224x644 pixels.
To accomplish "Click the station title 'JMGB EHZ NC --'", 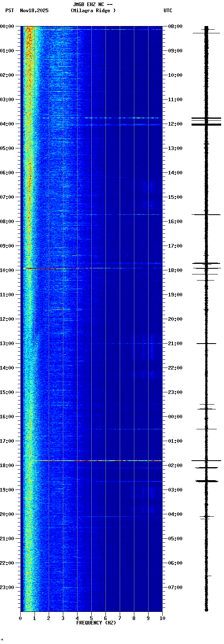I will (x=93, y=4).
